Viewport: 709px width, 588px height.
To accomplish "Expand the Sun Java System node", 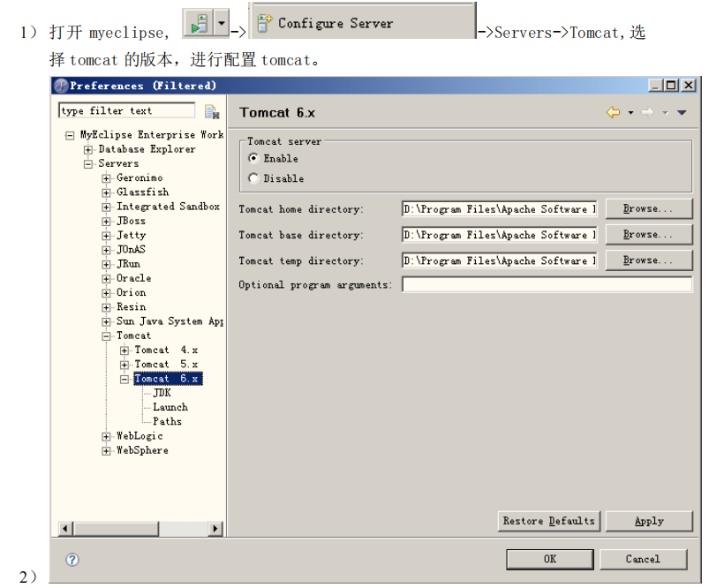I will [106, 322].
